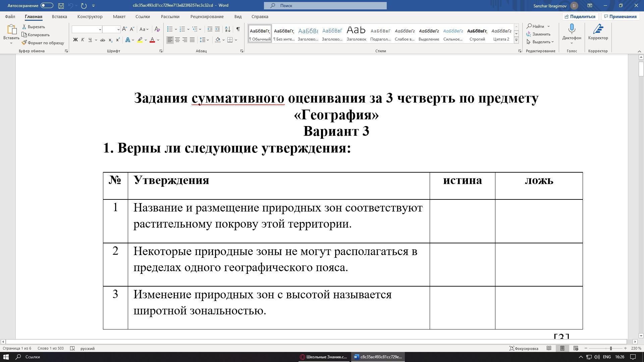Click the Заменить replace button
The width and height of the screenshot is (644, 362).
click(538, 34)
